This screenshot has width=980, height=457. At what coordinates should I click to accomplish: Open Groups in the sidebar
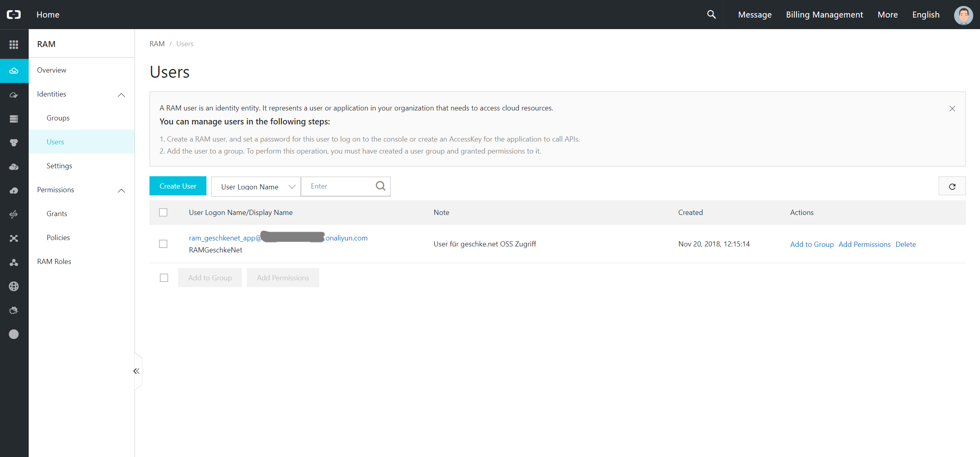(58, 118)
